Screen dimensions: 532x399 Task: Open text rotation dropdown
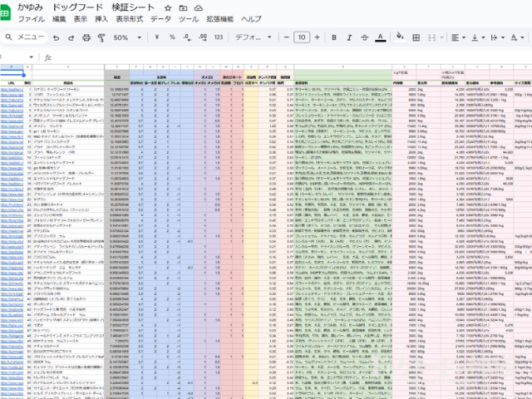tap(517, 37)
